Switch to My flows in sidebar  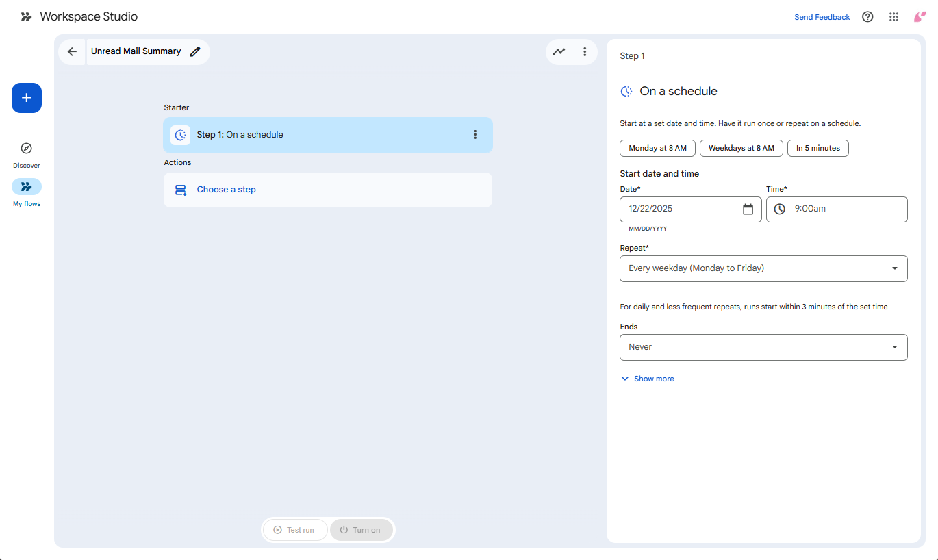coord(27,192)
